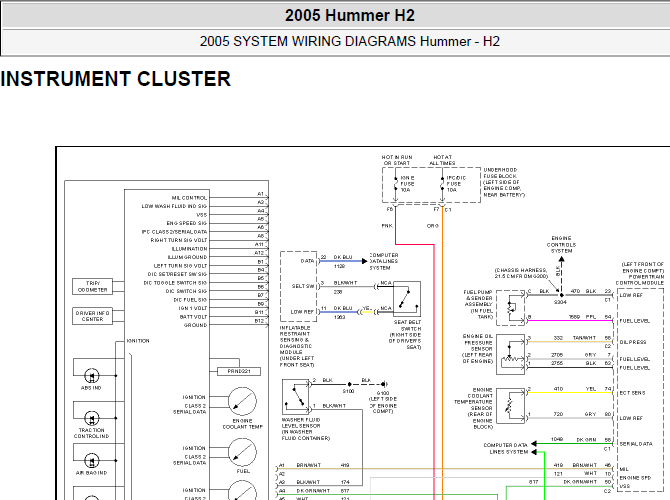Select the DIC TOGGLE SWITCH SIG label
This screenshot has height=500, width=670.
(175, 283)
